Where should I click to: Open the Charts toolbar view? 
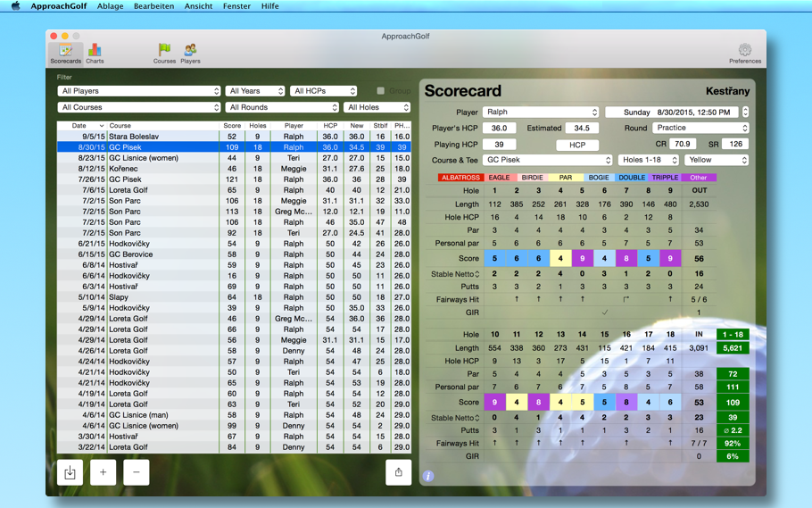(x=95, y=54)
